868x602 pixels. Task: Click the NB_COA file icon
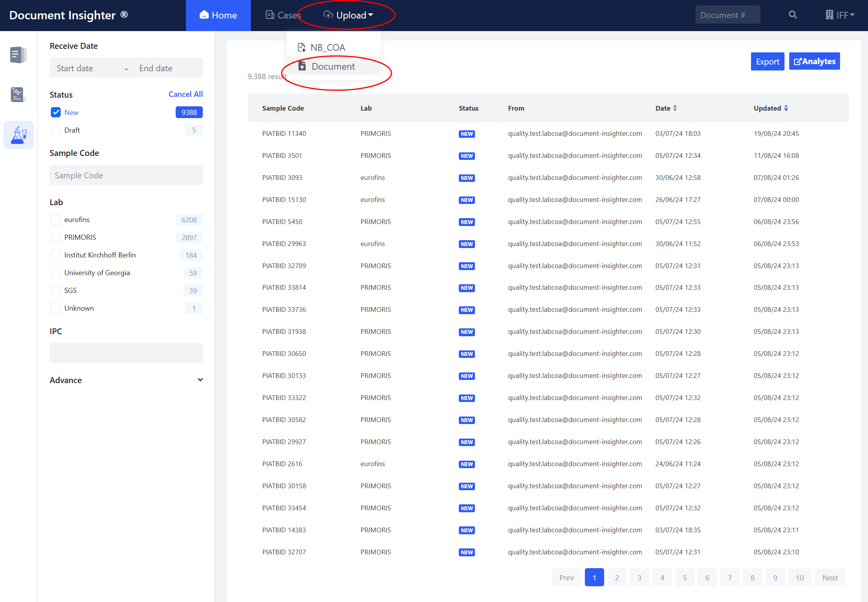click(301, 48)
